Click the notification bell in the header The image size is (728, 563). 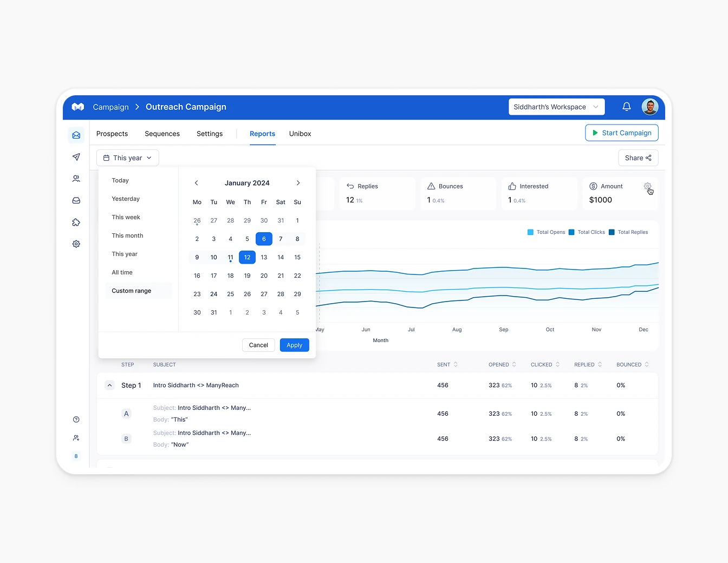[x=626, y=107]
